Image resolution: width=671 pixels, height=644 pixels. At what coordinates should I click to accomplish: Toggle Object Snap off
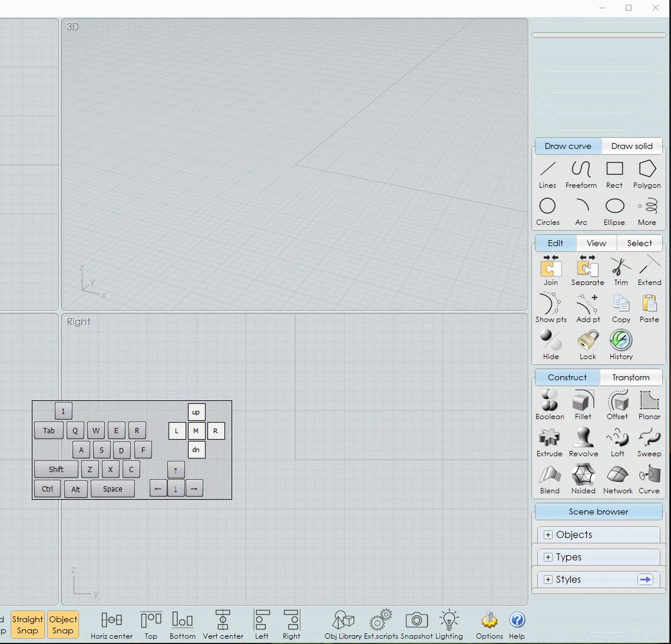(63, 625)
